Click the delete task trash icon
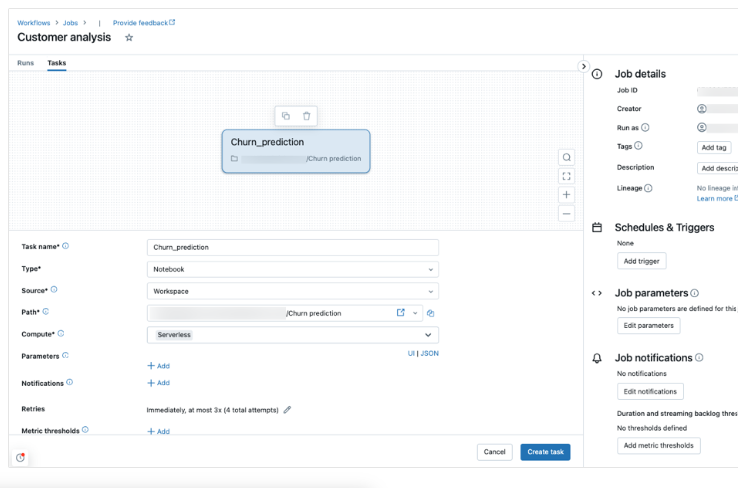738x488 pixels. point(307,116)
